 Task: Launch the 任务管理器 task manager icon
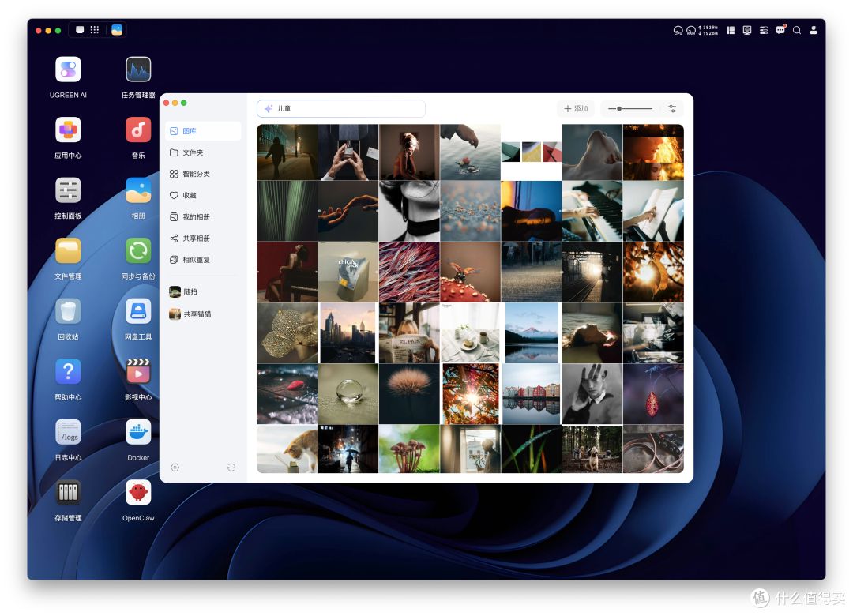click(138, 70)
